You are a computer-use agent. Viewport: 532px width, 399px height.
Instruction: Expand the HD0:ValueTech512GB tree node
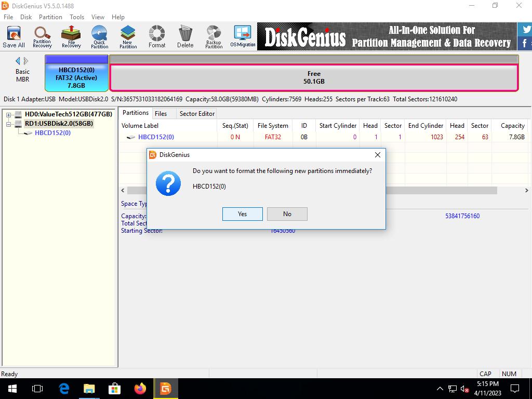click(x=9, y=115)
